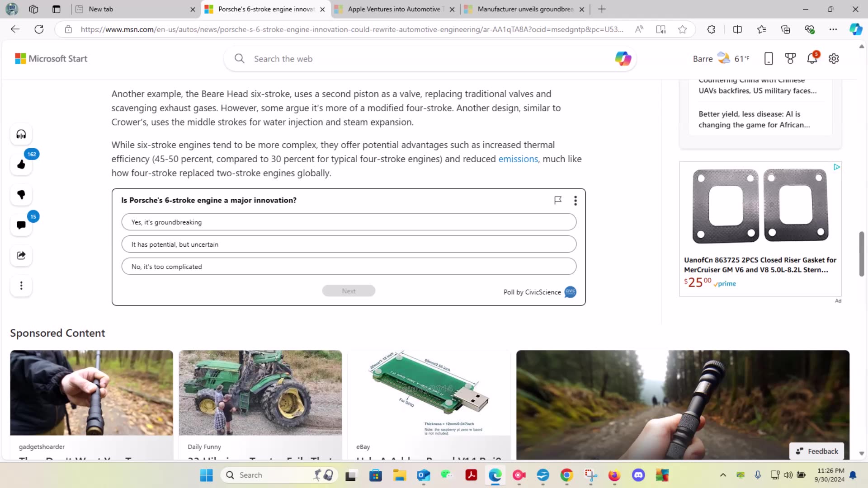868x488 pixels.
Task: Open Microsoft Rewards trophy icon
Action: 790,59
